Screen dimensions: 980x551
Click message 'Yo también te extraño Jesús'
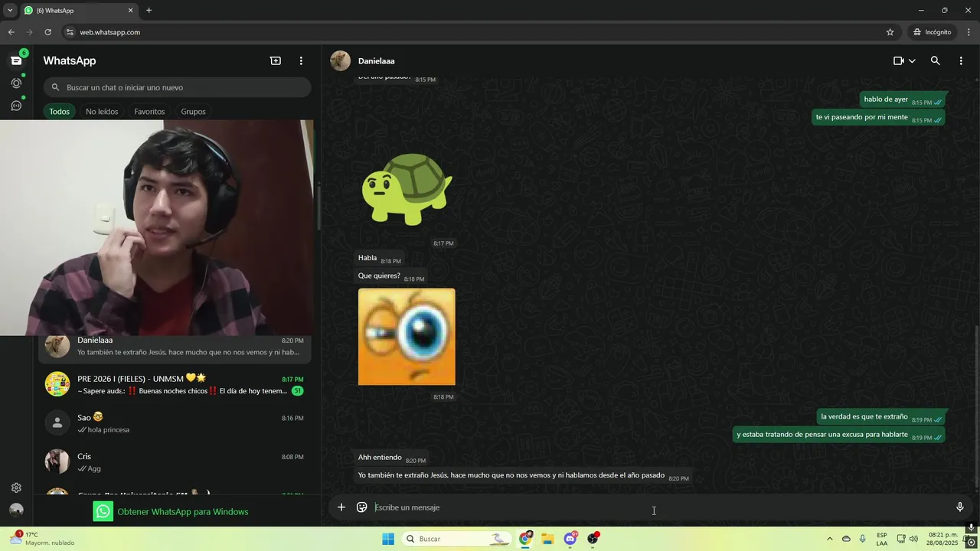[x=523, y=475]
